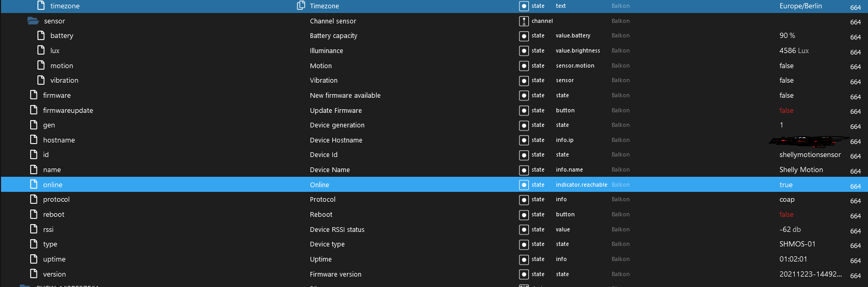Click the value.battery role text

(x=573, y=35)
